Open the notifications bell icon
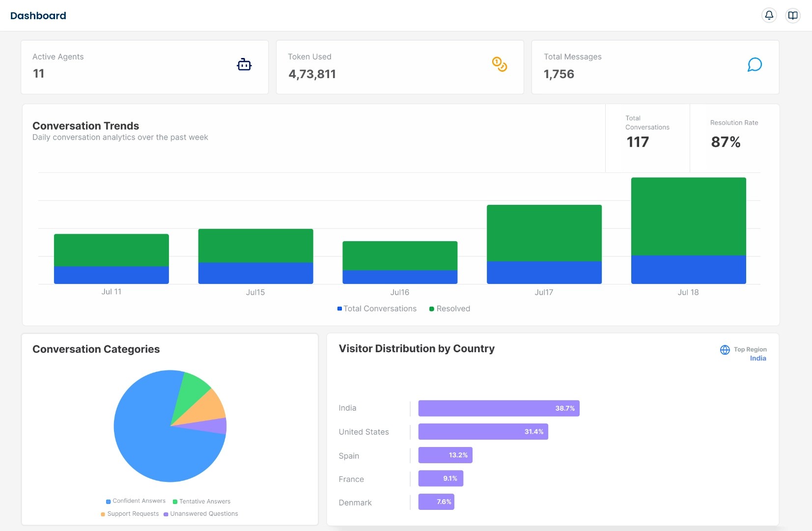812x531 pixels. pyautogui.click(x=769, y=15)
